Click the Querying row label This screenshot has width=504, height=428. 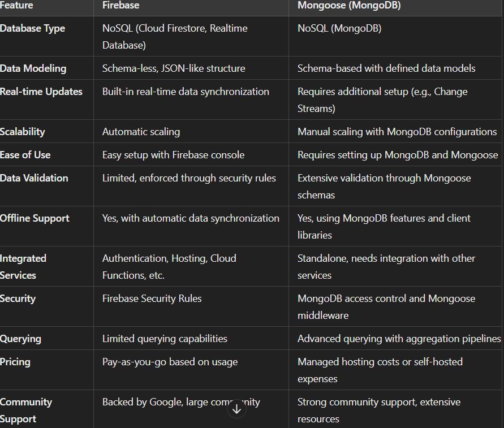(x=20, y=339)
